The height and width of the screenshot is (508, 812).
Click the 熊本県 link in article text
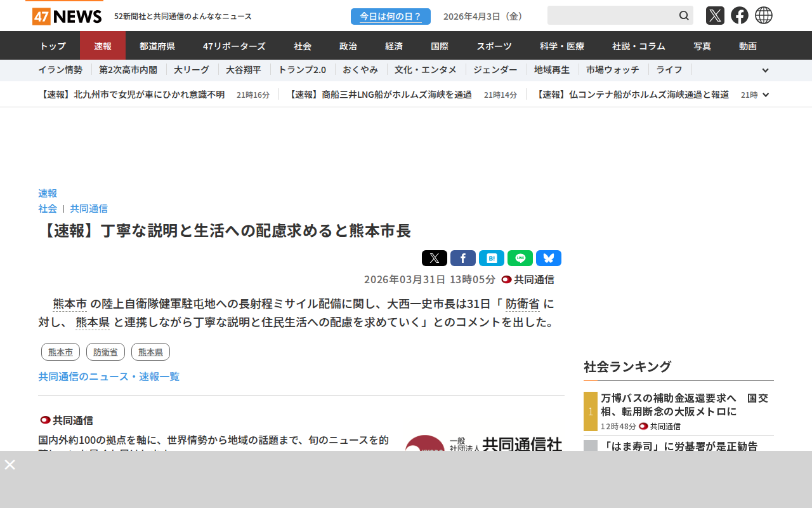coord(93,322)
